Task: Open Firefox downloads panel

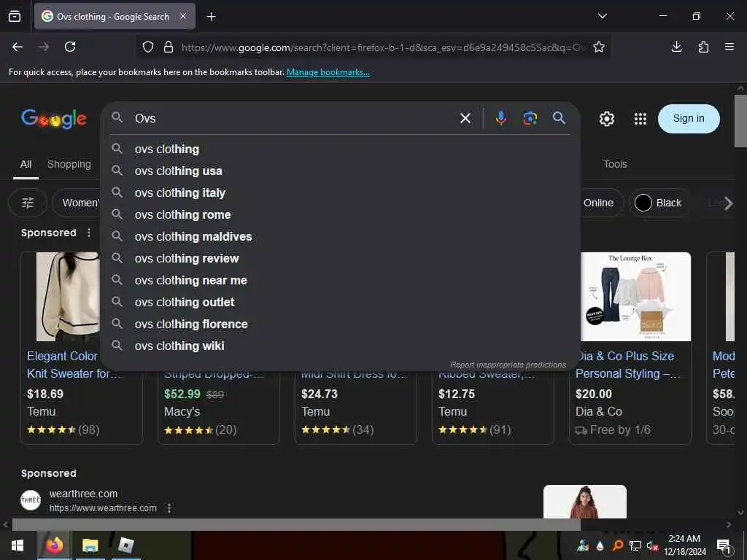Action: tap(676, 47)
